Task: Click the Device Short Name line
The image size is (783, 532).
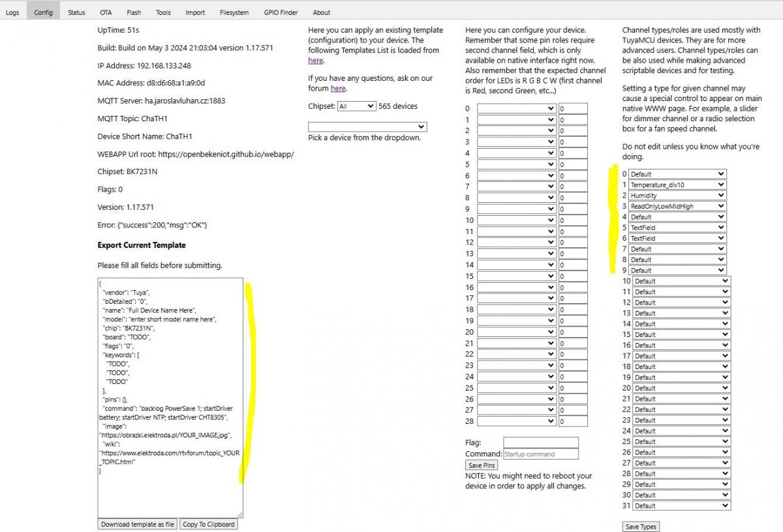Action: (140, 136)
